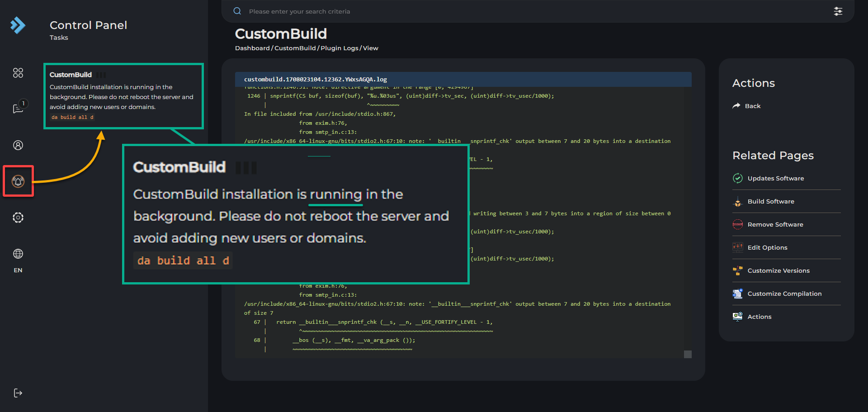Go Back from the Actions panel

click(746, 106)
